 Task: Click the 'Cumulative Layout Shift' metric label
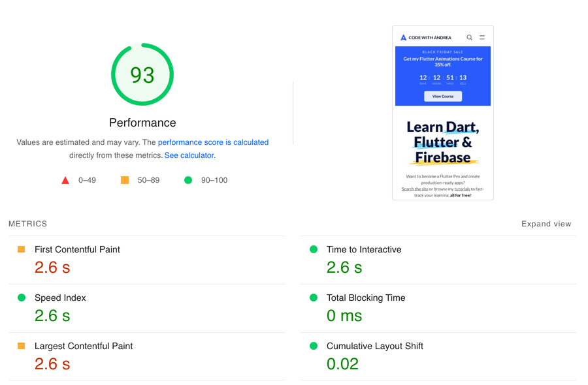click(374, 346)
